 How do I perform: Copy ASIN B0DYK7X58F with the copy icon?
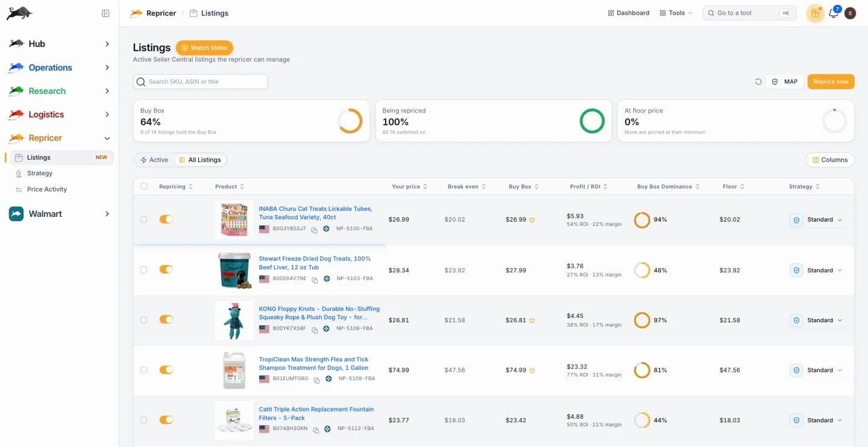pos(314,330)
